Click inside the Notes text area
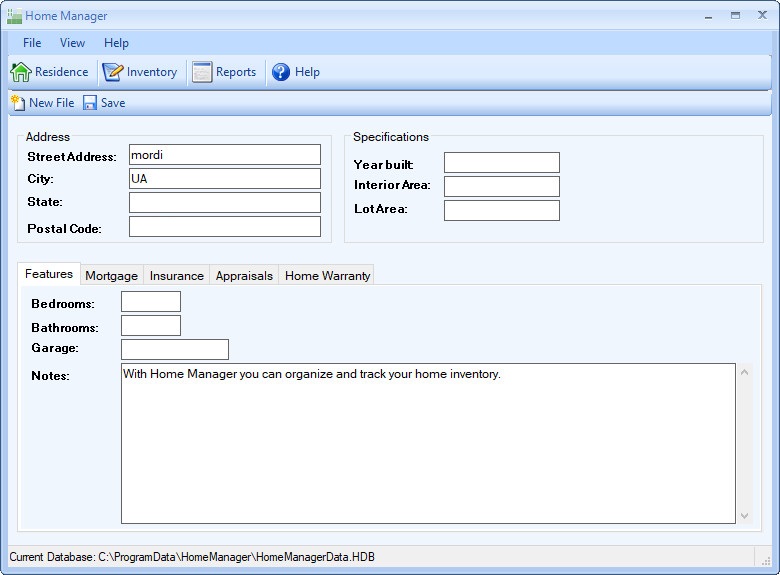The image size is (780, 575). click(428, 443)
